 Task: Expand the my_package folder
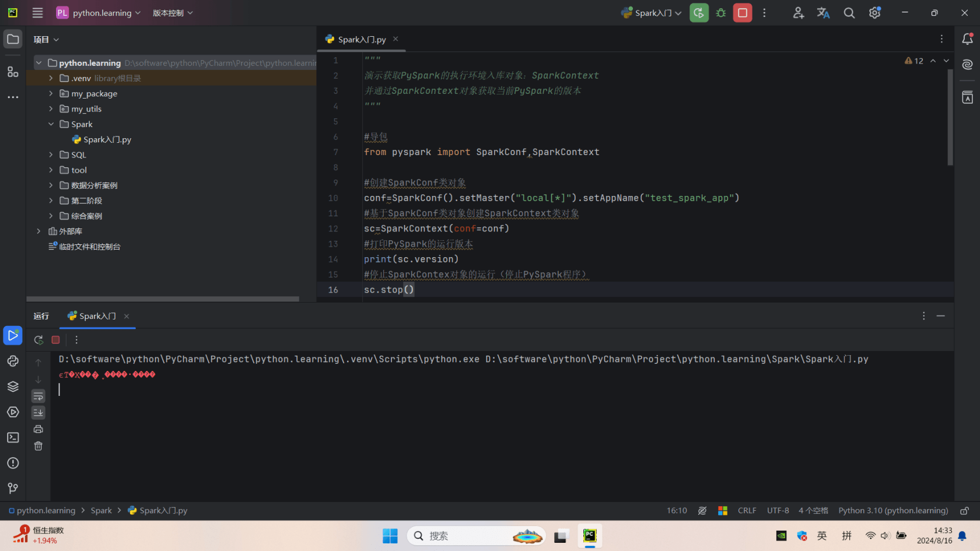click(x=51, y=93)
